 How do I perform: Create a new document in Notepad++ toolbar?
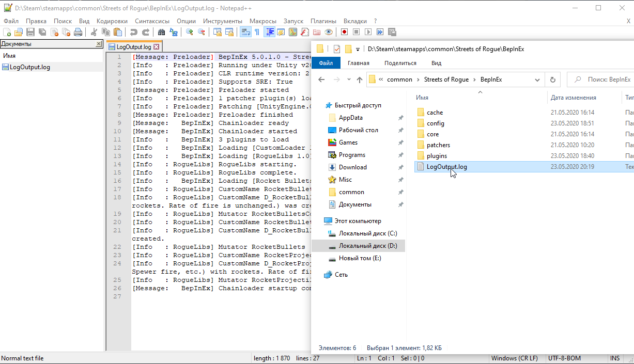coord(7,32)
